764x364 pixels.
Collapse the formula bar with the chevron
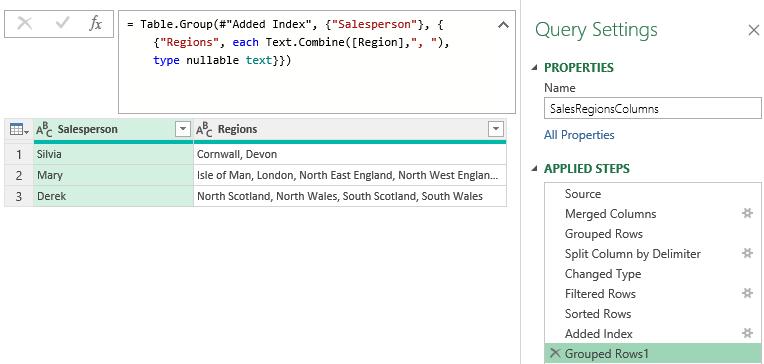[503, 24]
